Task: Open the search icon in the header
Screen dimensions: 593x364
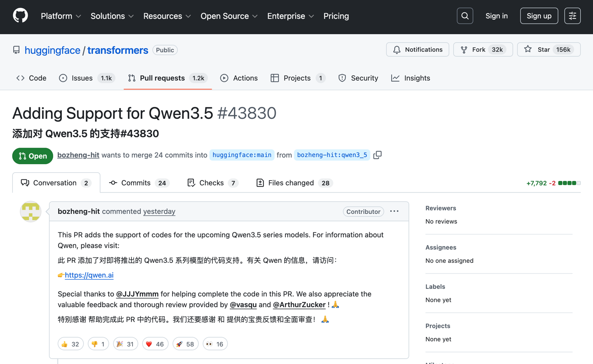Action: point(465,16)
